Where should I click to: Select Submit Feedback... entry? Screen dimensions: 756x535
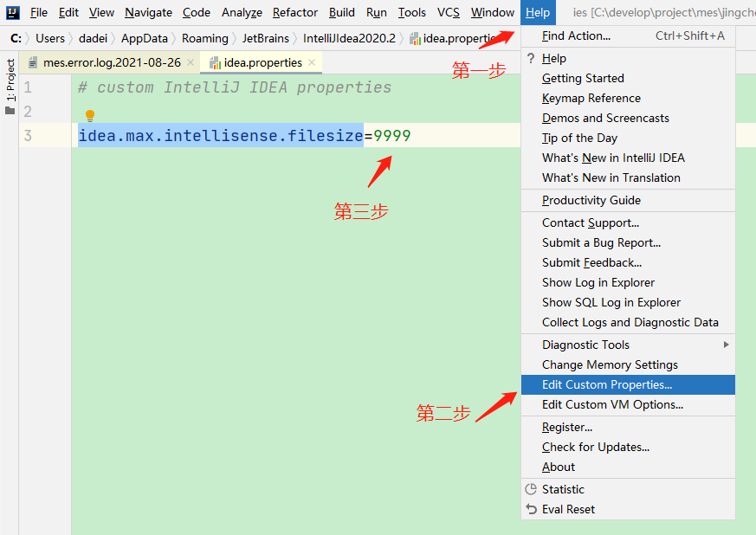pyautogui.click(x=628, y=262)
